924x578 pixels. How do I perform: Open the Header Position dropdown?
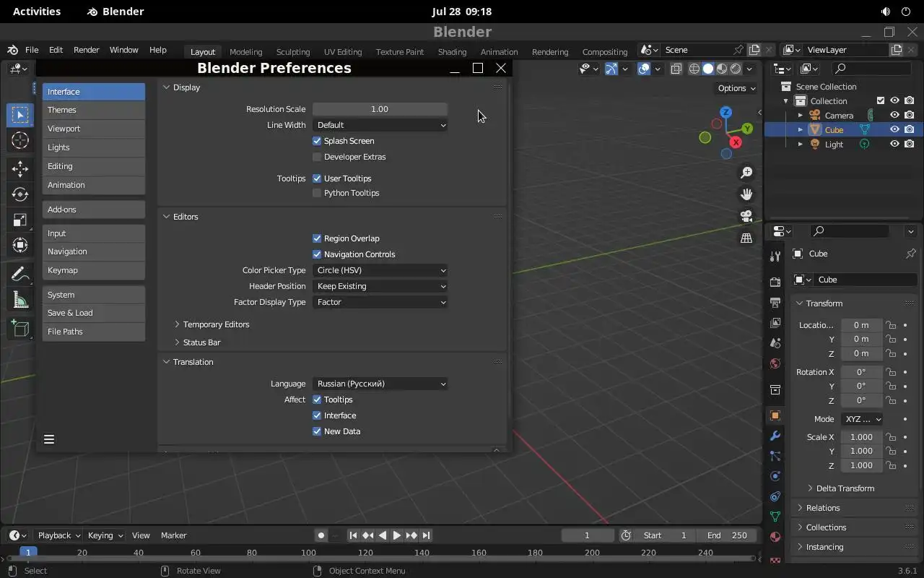[380, 286]
